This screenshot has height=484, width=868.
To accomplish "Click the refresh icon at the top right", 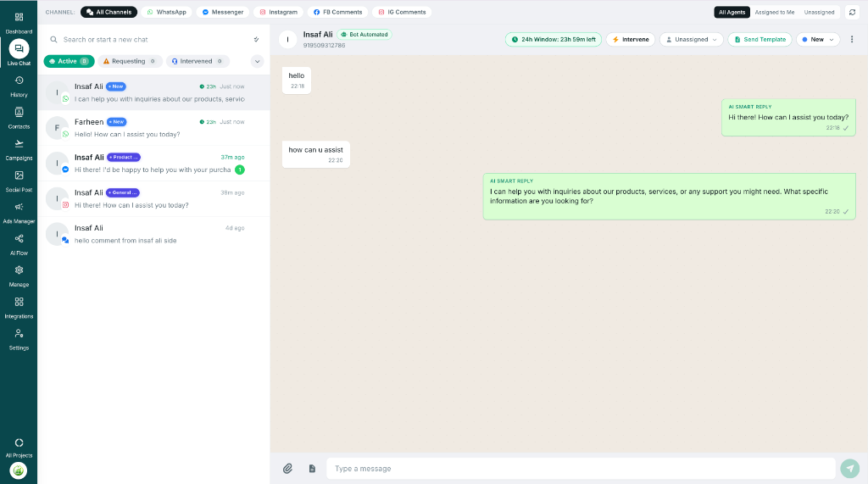I will coord(852,12).
